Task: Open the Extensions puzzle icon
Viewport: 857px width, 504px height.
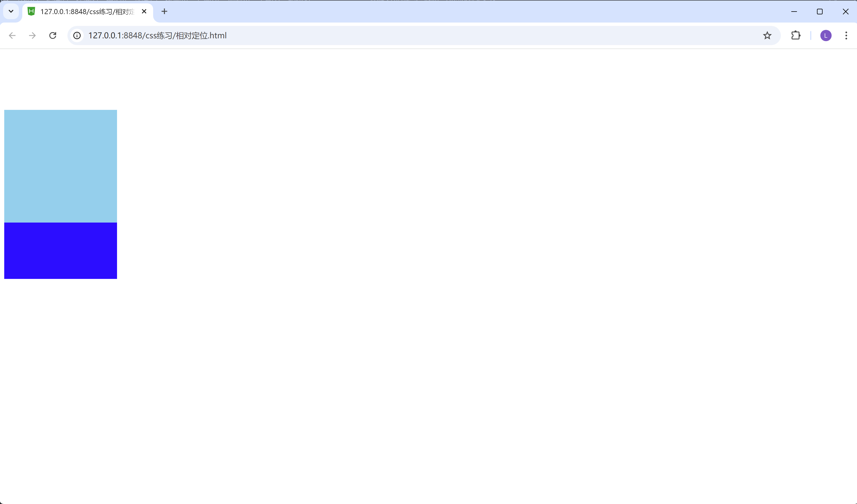Action: (x=796, y=35)
